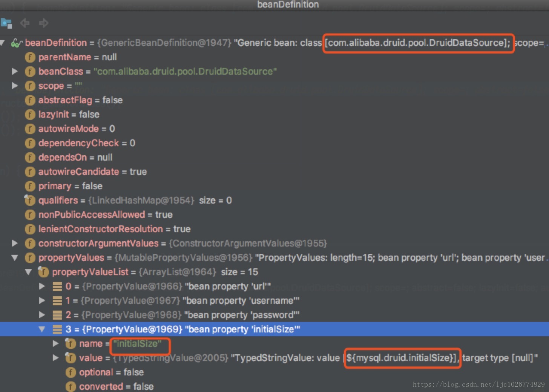Viewport: 549px width, 392px height.
Task: Click the field icon next to scope
Action: coord(30,86)
